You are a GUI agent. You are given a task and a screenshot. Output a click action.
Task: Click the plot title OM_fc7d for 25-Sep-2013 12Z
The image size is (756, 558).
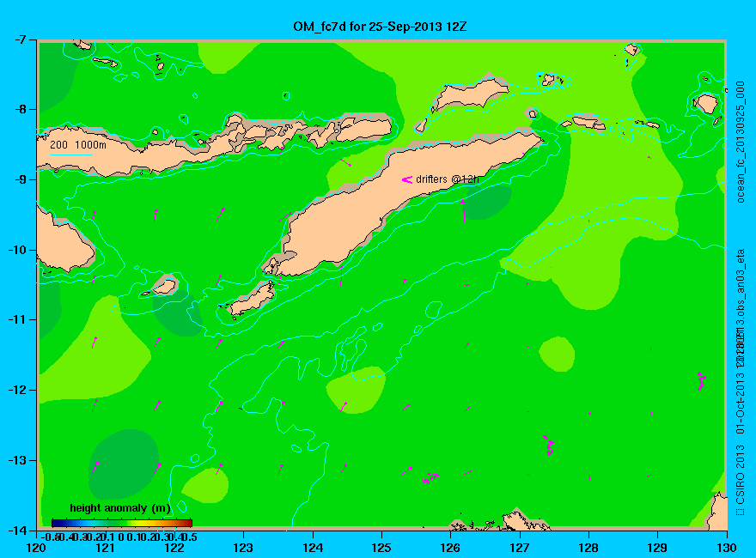point(380,27)
